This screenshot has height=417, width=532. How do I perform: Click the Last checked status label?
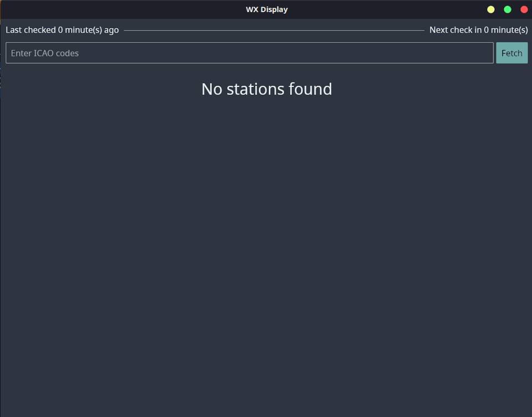coord(62,30)
